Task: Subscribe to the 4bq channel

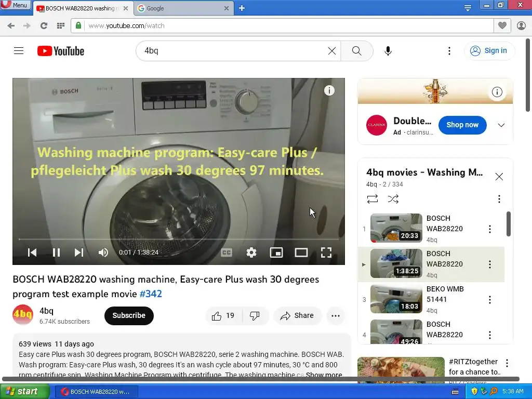Action: (x=129, y=315)
